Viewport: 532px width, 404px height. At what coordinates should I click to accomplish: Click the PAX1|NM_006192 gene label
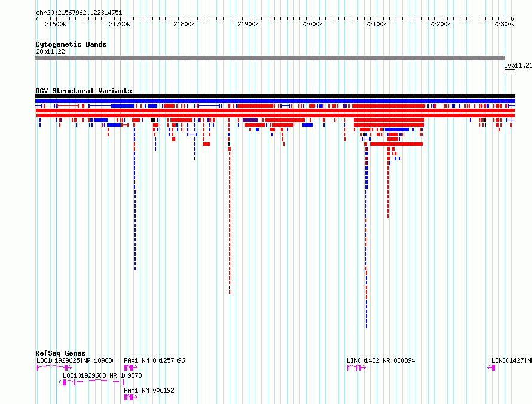[x=149, y=390]
